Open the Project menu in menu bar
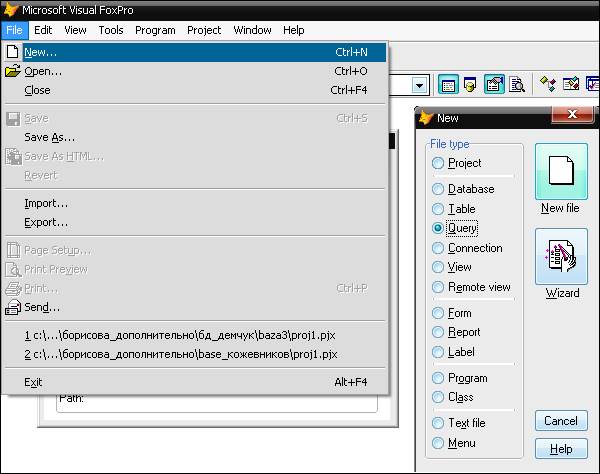This screenshot has width=600, height=474. click(204, 30)
